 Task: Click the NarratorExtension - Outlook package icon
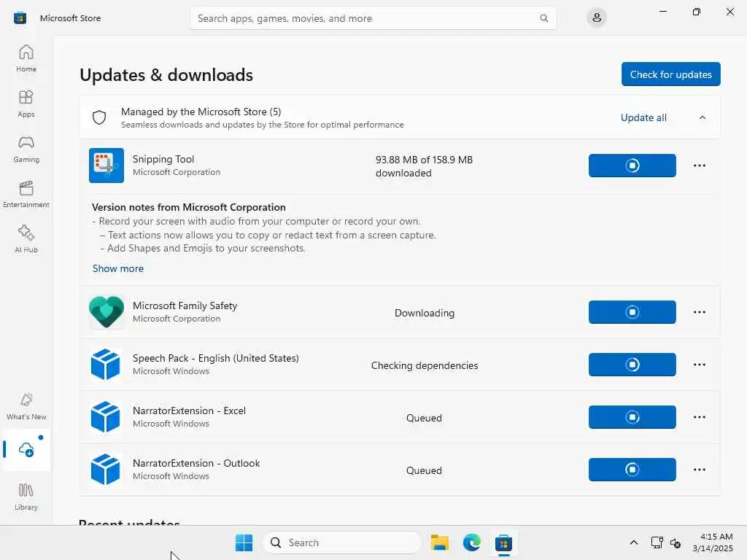106,469
